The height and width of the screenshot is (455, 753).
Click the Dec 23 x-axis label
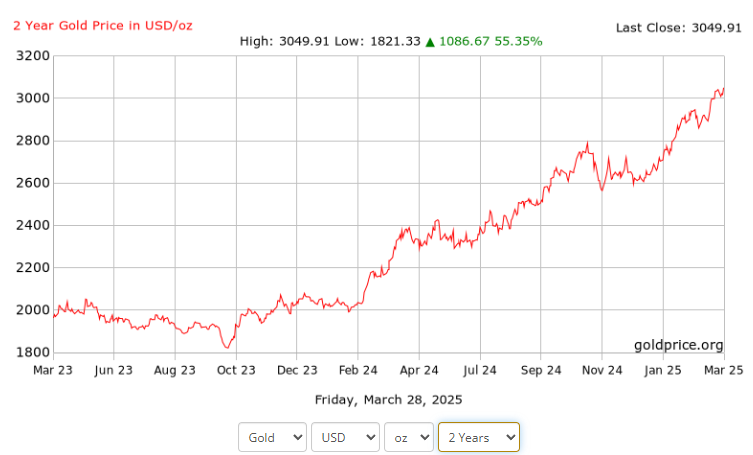tap(297, 369)
